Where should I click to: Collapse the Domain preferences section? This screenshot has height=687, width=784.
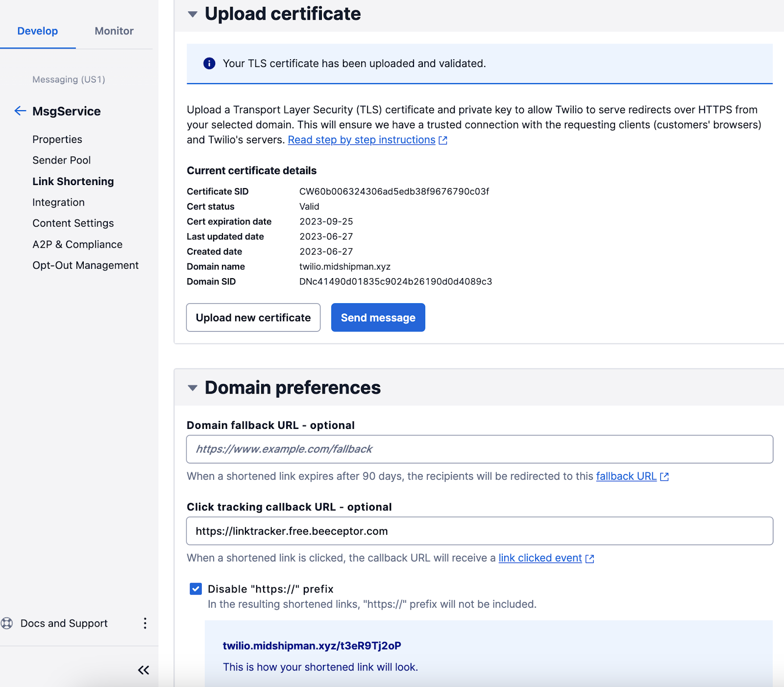pos(193,387)
